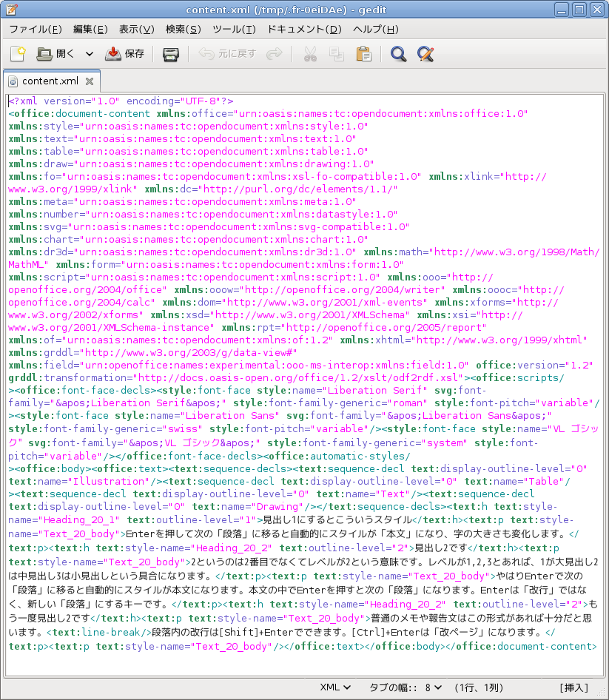The image size is (609, 700).
Task: Click the [挿入] insert mode indicator
Action: pyautogui.click(x=574, y=687)
